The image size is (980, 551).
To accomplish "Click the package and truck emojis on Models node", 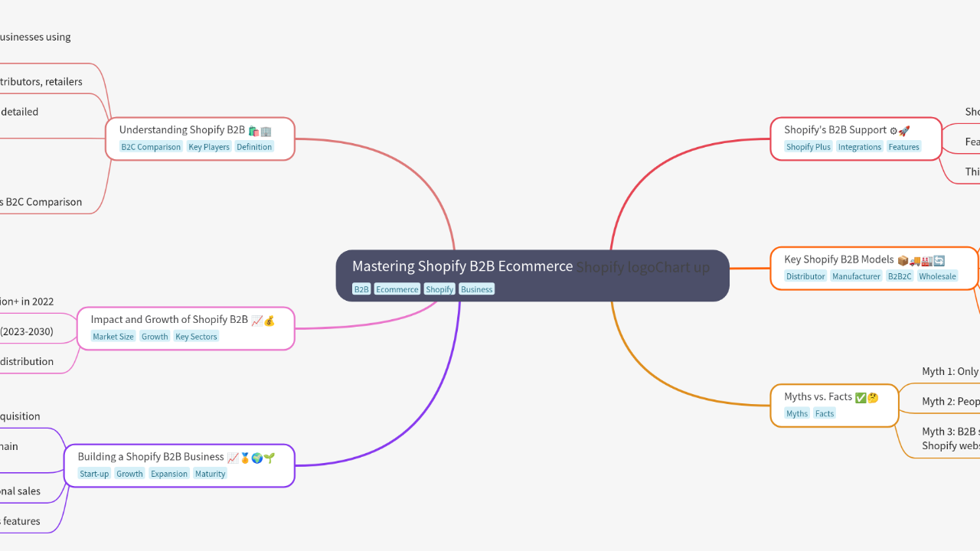I will (x=909, y=260).
